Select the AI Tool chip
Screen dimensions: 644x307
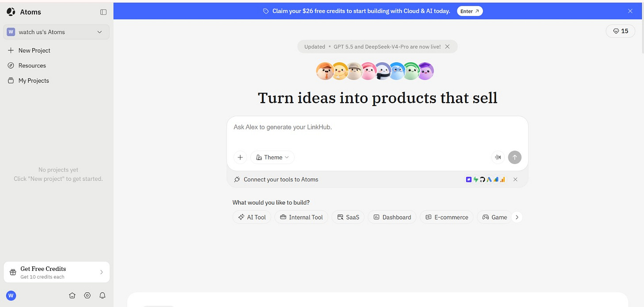pyautogui.click(x=252, y=217)
